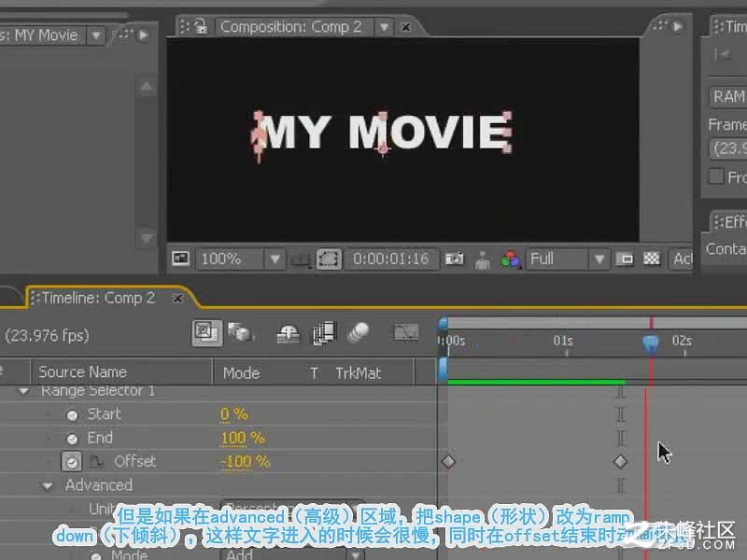Click the 01s mark on time ruler
The width and height of the screenshot is (747, 560).
coord(563,341)
